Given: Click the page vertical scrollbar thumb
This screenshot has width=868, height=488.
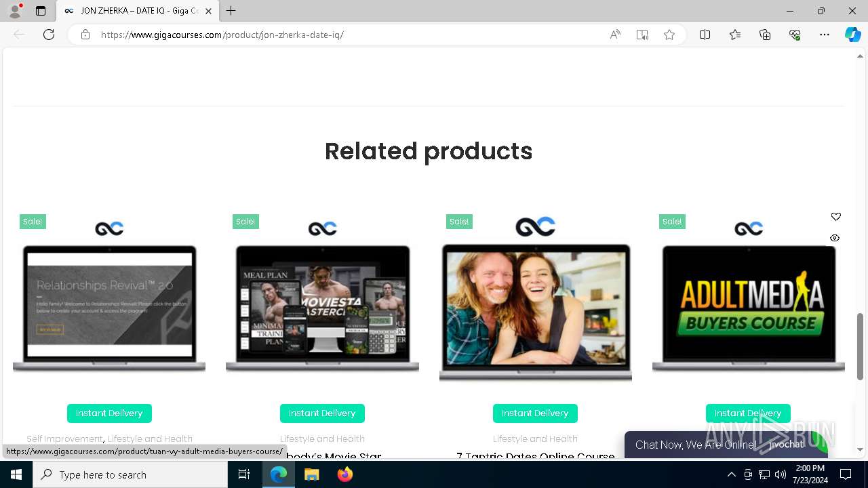Looking at the screenshot, I should click(860, 346).
